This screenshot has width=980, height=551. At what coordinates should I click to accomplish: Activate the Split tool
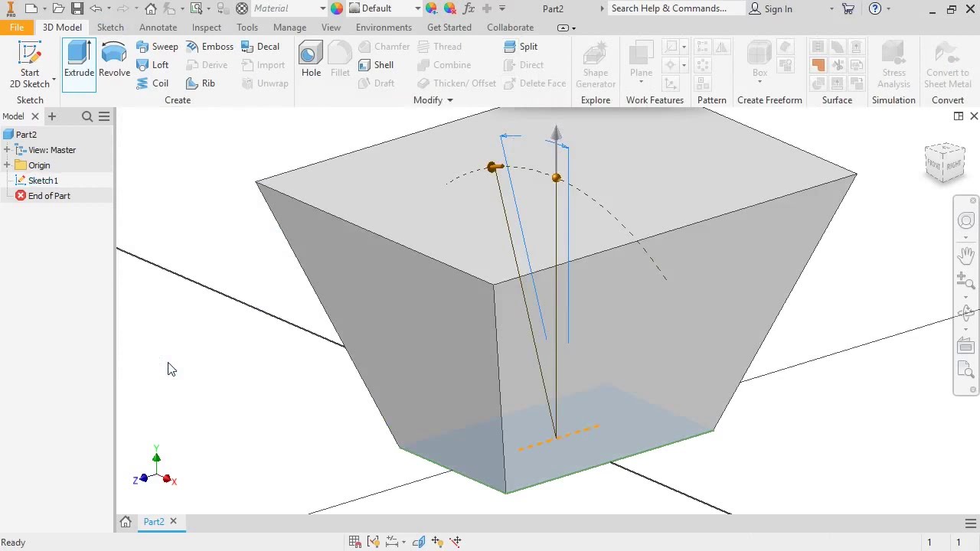coord(521,47)
